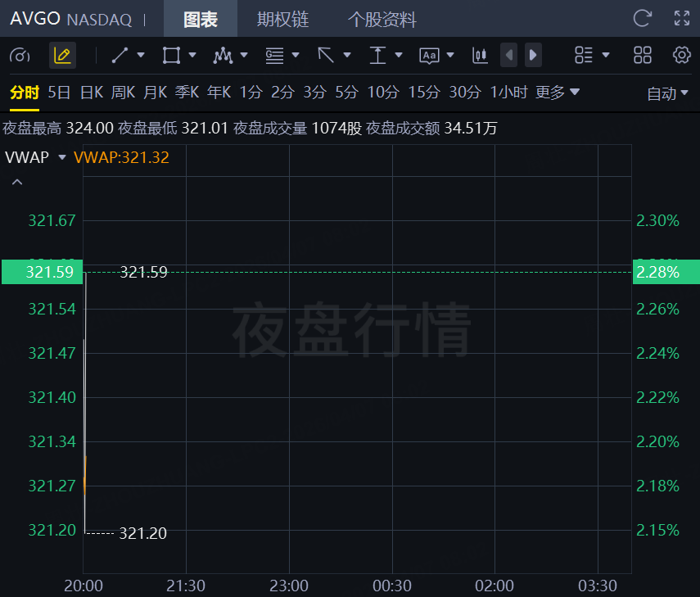Viewport: 700px width, 597px height.
Task: Open list layout dropdown arrow
Action: pos(606,55)
